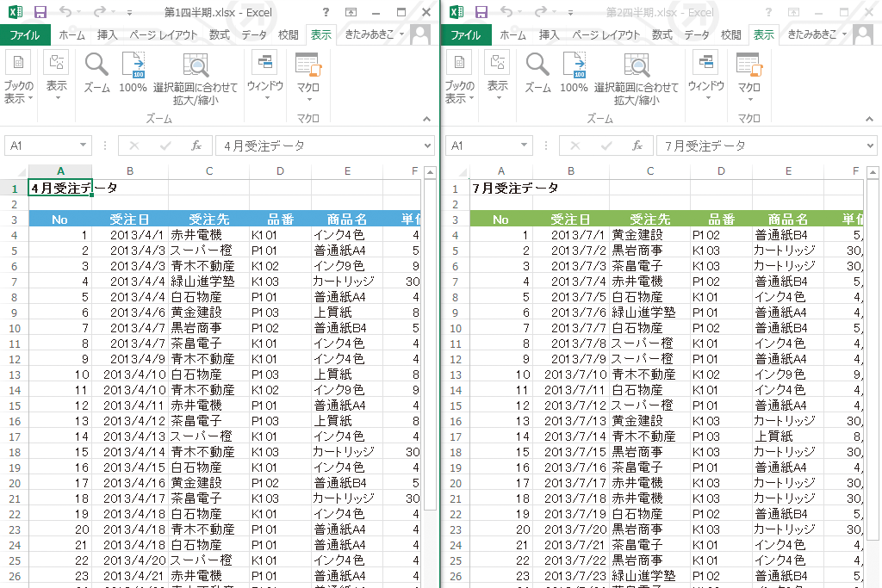Screen dimensions: 882x588
Task: Select 赤井電機 cell dated 2013/4/1
Action: [209, 235]
